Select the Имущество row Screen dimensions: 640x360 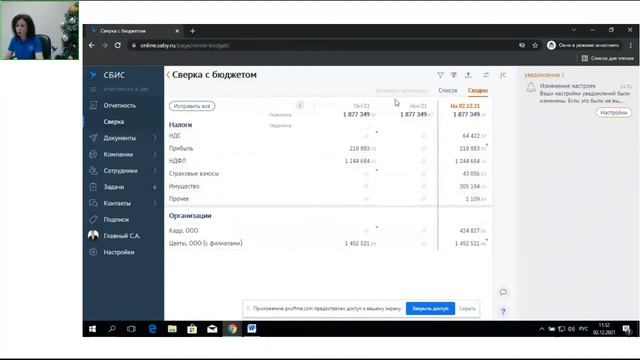(x=329, y=186)
